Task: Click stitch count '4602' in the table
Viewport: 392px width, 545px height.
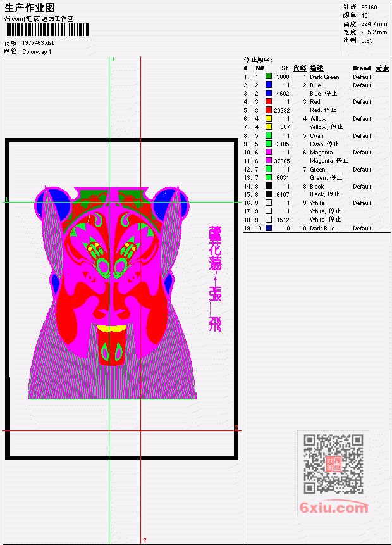Action: [x=283, y=94]
